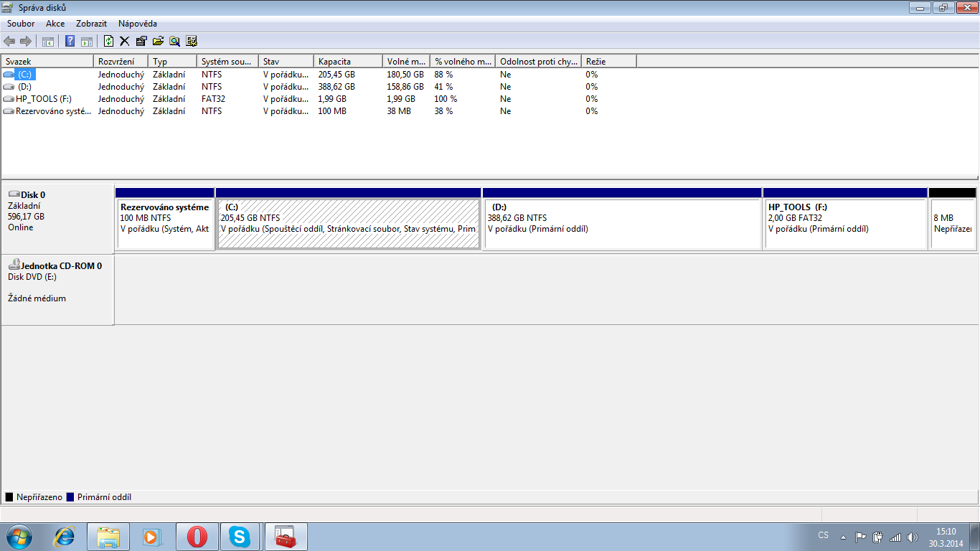Sort by the Svazek column header
The width and height of the screenshot is (980, 551).
[x=47, y=62]
